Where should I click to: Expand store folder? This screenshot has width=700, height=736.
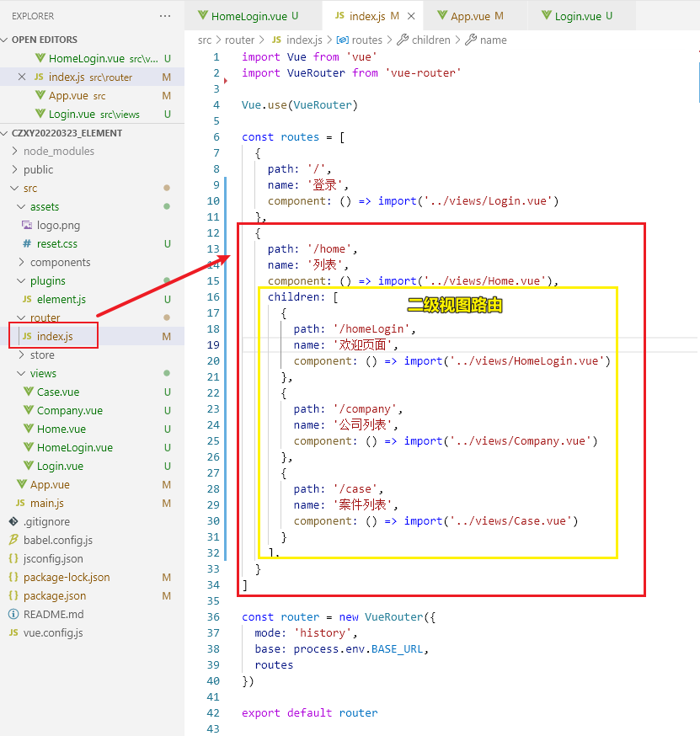(x=42, y=355)
